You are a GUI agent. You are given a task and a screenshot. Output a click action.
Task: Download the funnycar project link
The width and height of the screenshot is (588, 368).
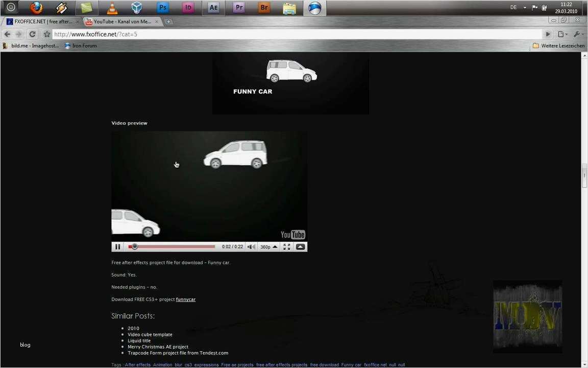[x=186, y=300]
